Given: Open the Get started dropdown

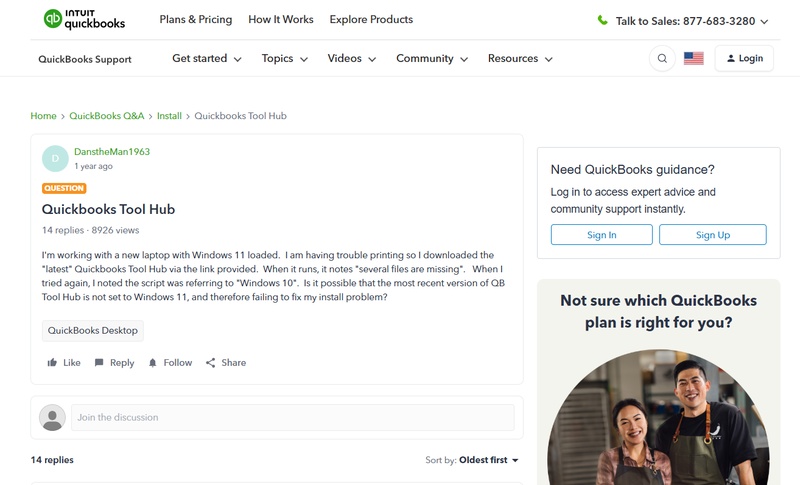Looking at the screenshot, I should 207,59.
